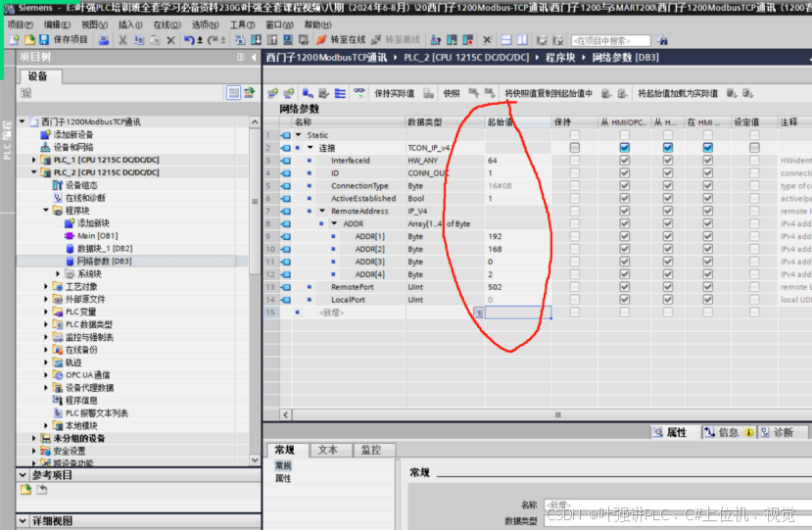
Task: Click the start value cell of the new row 15
Action: (x=518, y=313)
